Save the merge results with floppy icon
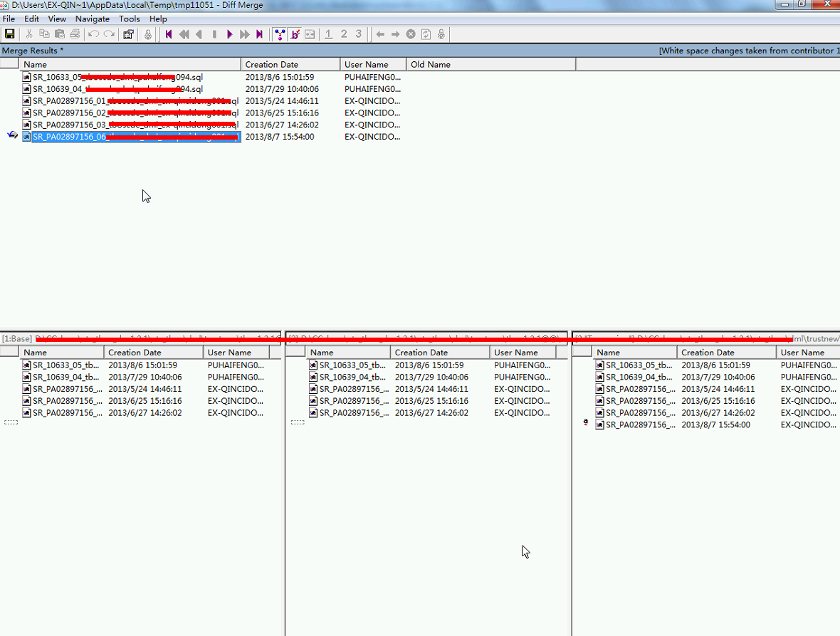 click(10, 34)
